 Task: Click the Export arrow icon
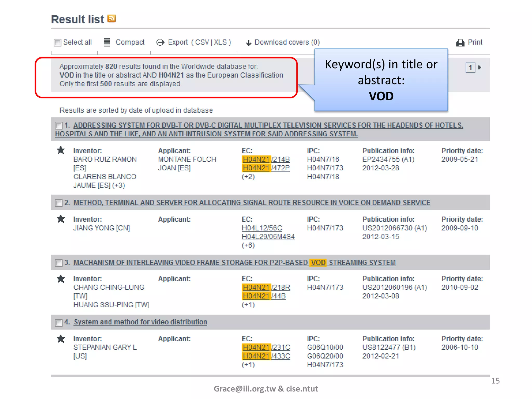click(x=161, y=42)
